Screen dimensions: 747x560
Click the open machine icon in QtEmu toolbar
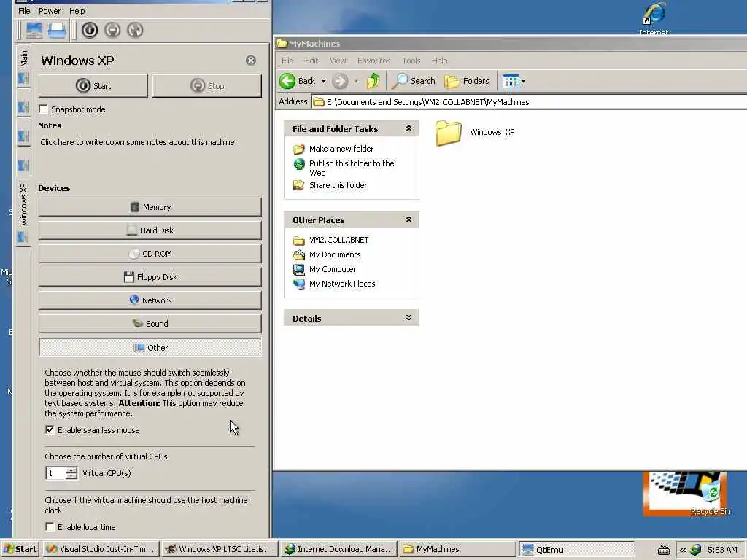(x=57, y=31)
